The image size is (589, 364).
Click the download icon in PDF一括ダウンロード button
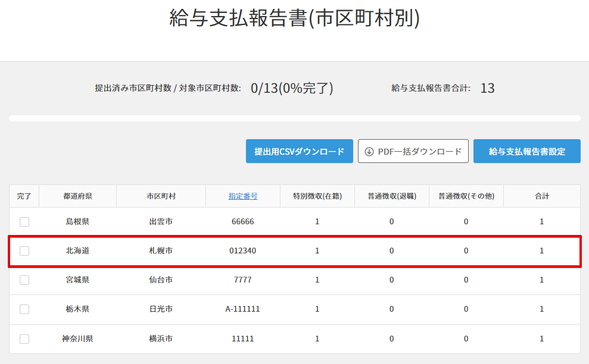coord(369,152)
